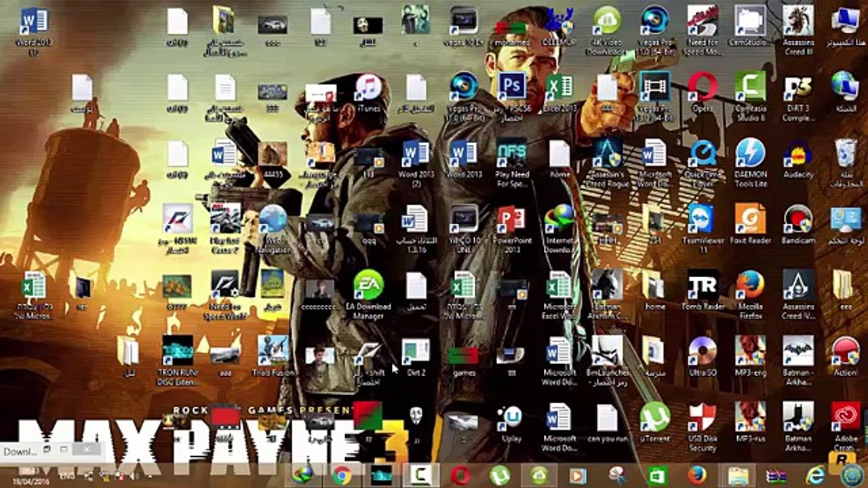The image size is (868, 488).
Task: Launch UltraISO shortcut
Action: coord(703,357)
